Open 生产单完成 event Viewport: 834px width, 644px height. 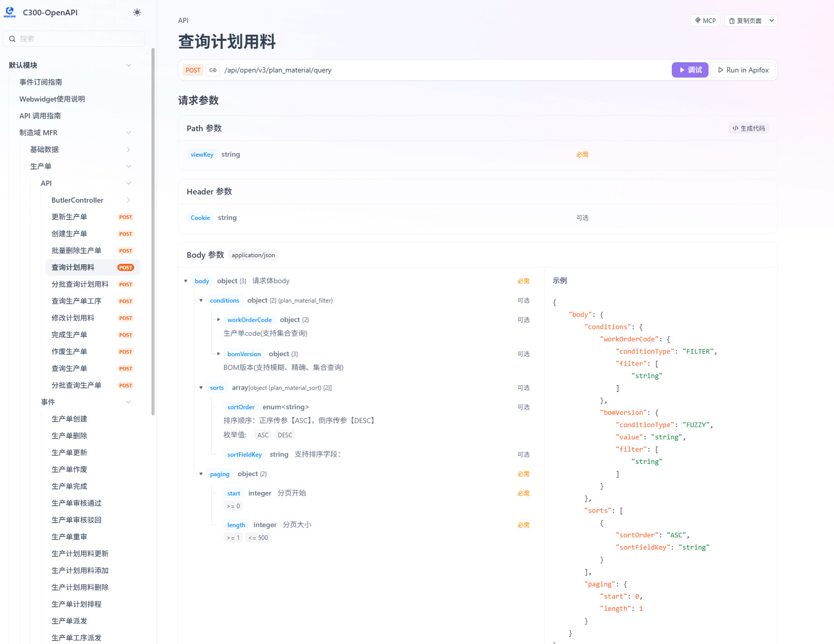click(69, 486)
